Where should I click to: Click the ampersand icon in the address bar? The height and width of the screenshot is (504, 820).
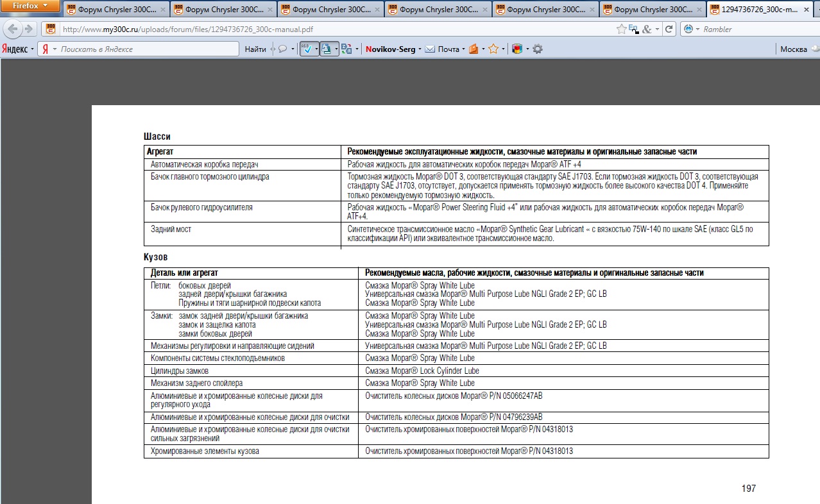pos(647,29)
